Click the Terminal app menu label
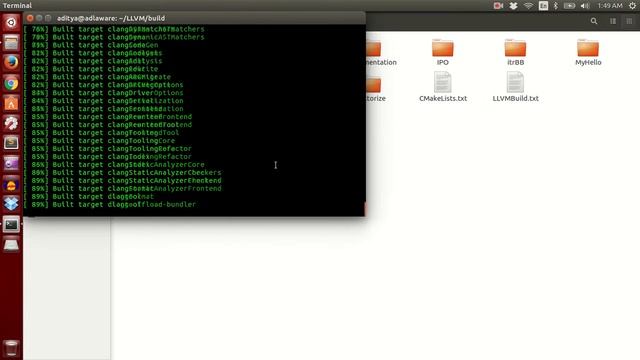Screen dimensions: 640x360 pyautogui.click(x=17, y=6)
